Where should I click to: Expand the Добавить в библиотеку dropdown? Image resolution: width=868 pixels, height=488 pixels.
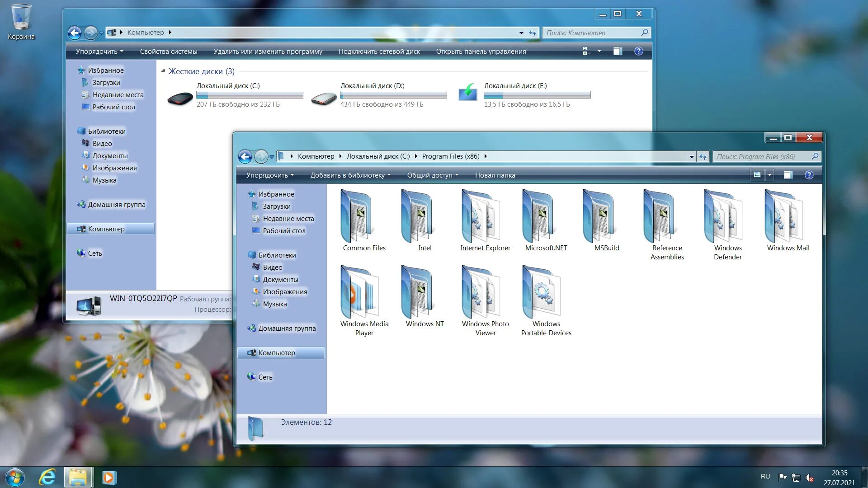(350, 175)
